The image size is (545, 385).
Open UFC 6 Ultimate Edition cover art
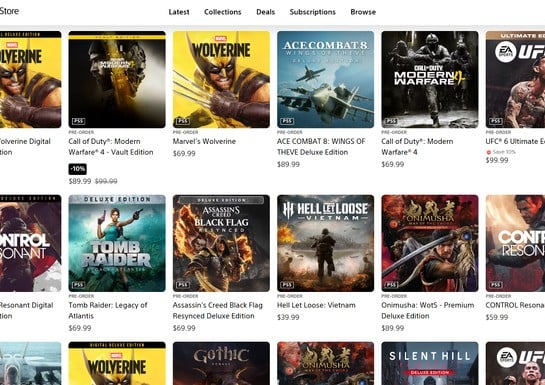point(515,80)
